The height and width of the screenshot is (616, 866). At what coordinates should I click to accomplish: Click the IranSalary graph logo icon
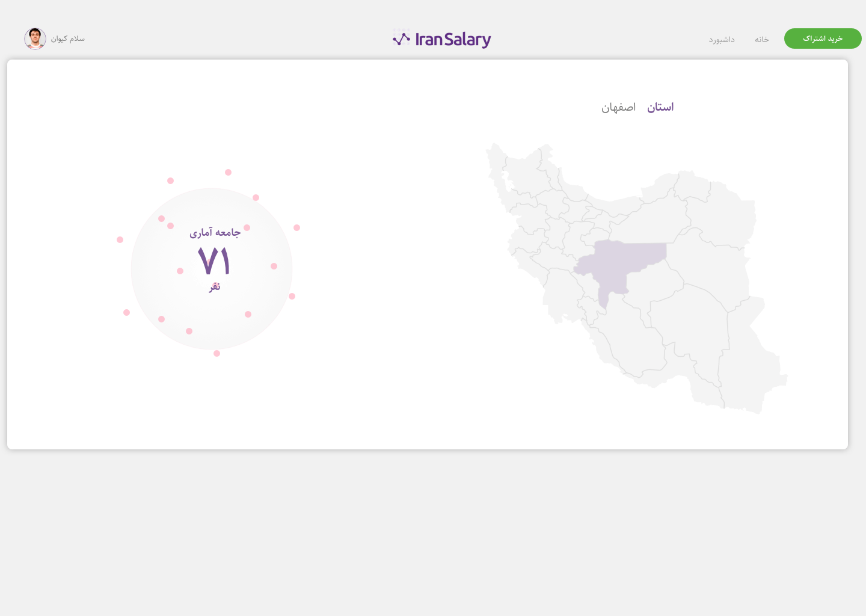pos(401,39)
